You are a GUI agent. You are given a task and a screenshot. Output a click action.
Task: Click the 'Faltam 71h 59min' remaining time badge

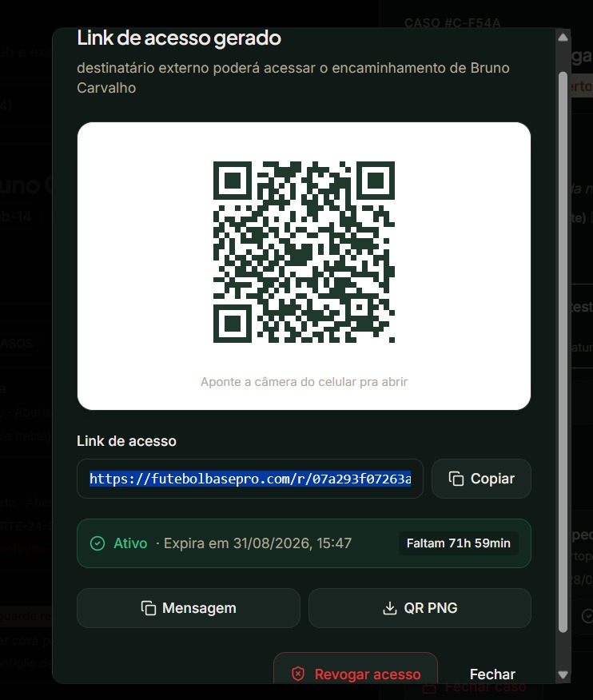coord(459,543)
